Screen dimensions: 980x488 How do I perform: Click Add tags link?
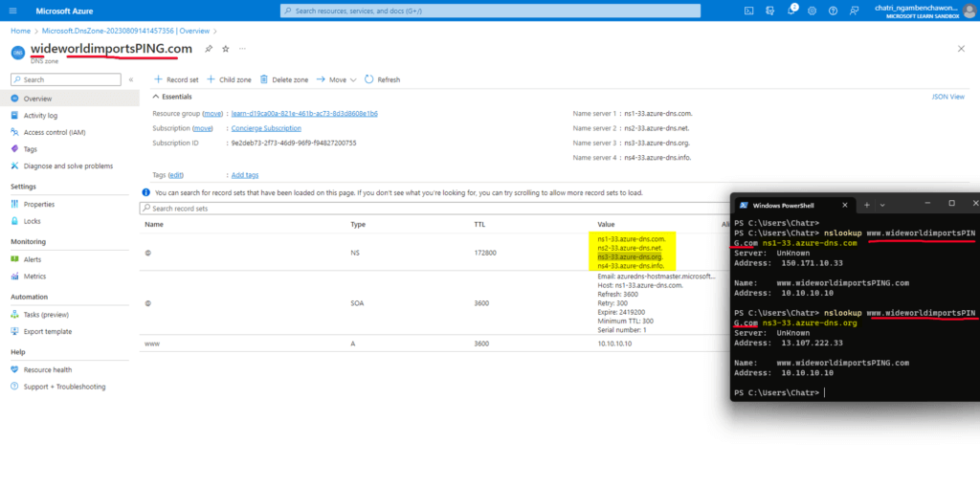click(x=245, y=175)
